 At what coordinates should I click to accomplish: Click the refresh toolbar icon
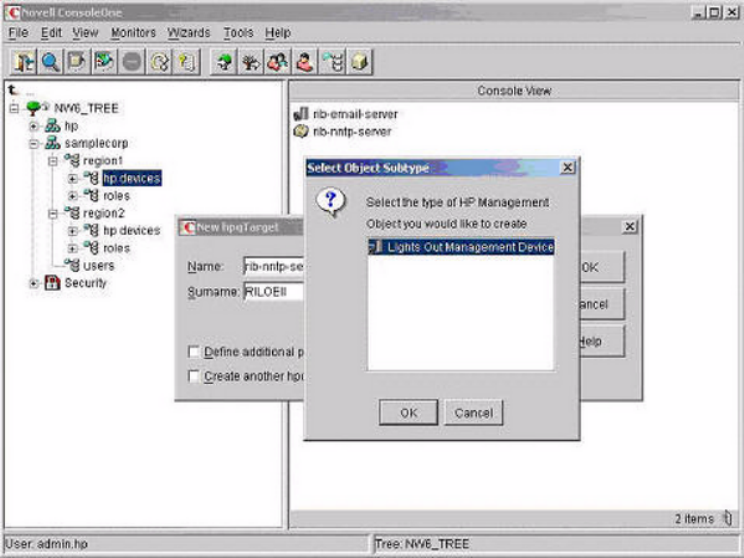159,62
